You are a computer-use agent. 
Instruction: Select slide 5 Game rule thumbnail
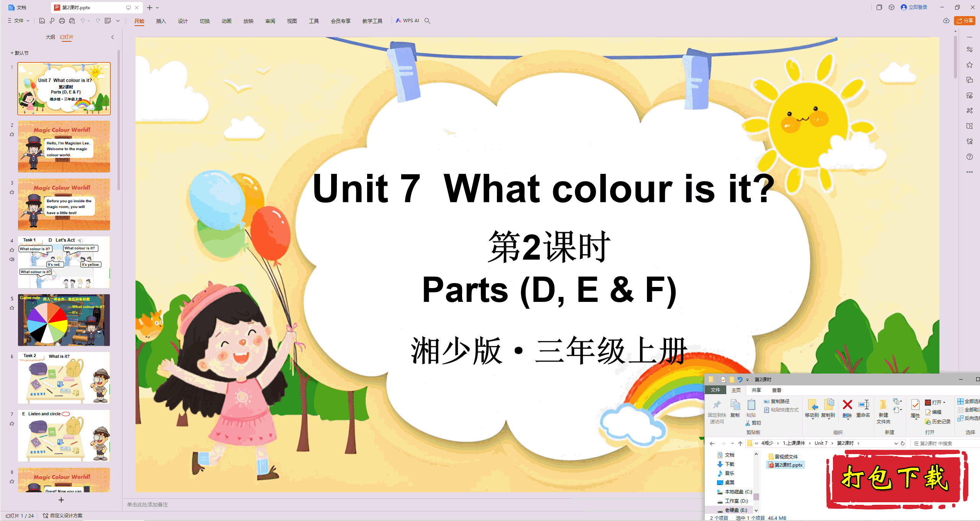click(64, 320)
